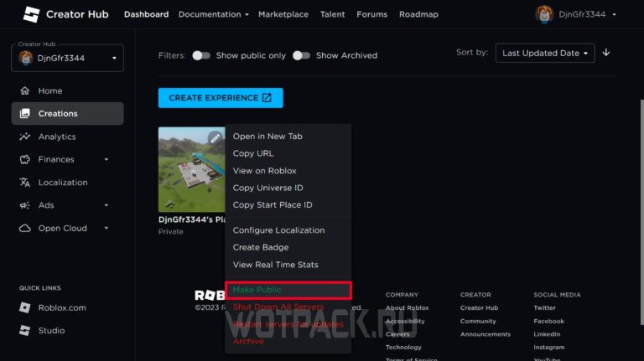Image resolution: width=644 pixels, height=361 pixels.
Task: Open LinkedIn footer link
Action: [547, 334]
